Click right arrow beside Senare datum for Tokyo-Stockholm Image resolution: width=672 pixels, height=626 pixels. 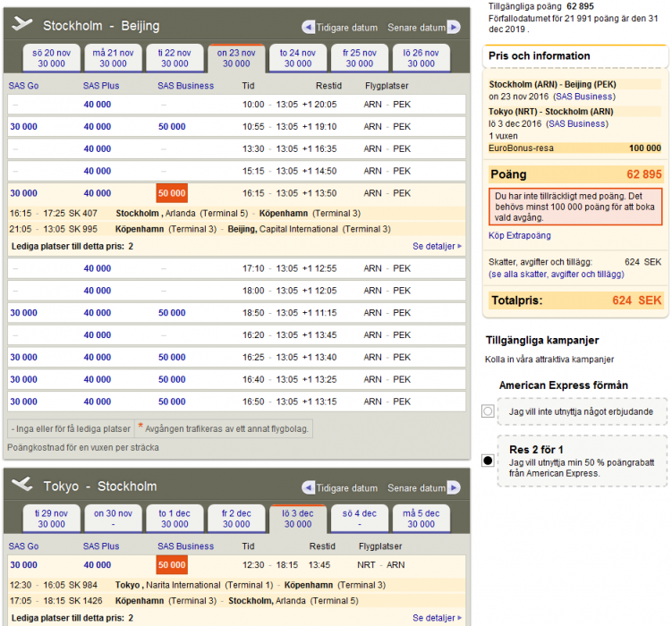point(454,488)
